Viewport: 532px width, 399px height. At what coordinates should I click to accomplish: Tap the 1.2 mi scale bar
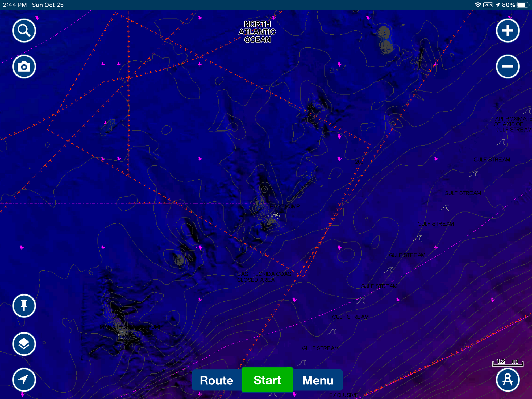coord(508,362)
